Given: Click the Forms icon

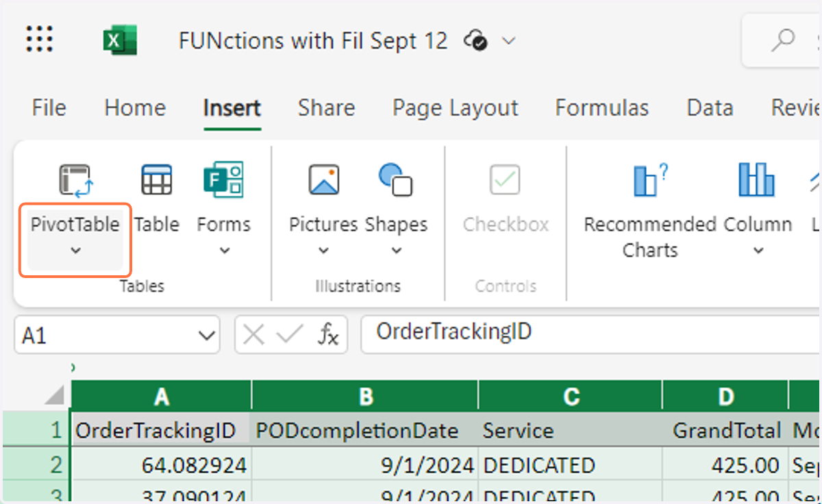Looking at the screenshot, I should coord(223,180).
